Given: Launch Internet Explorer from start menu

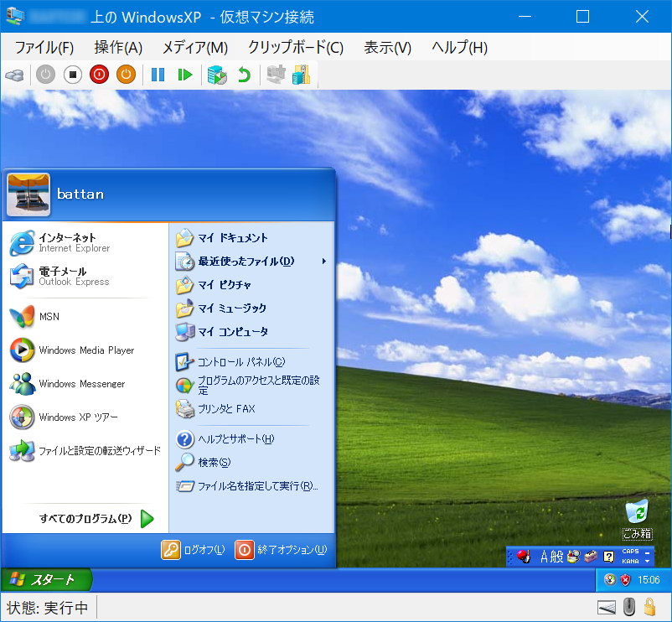Looking at the screenshot, I should point(85,242).
